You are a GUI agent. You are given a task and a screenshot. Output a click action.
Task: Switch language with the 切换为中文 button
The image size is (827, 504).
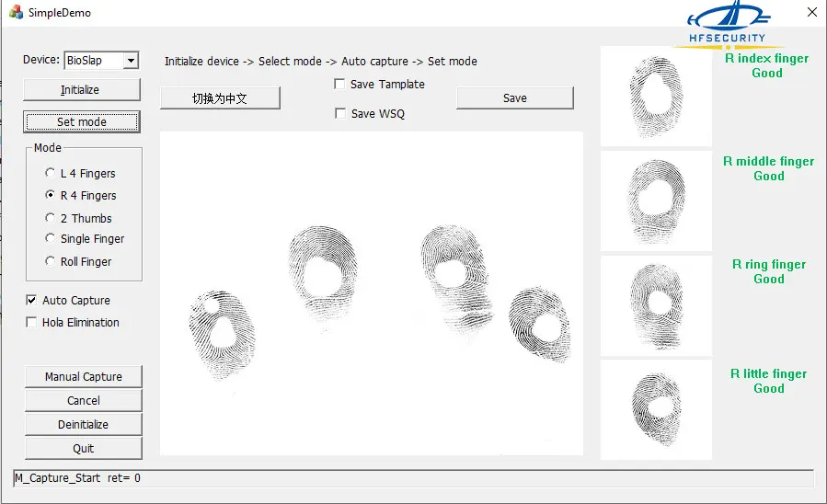point(220,98)
